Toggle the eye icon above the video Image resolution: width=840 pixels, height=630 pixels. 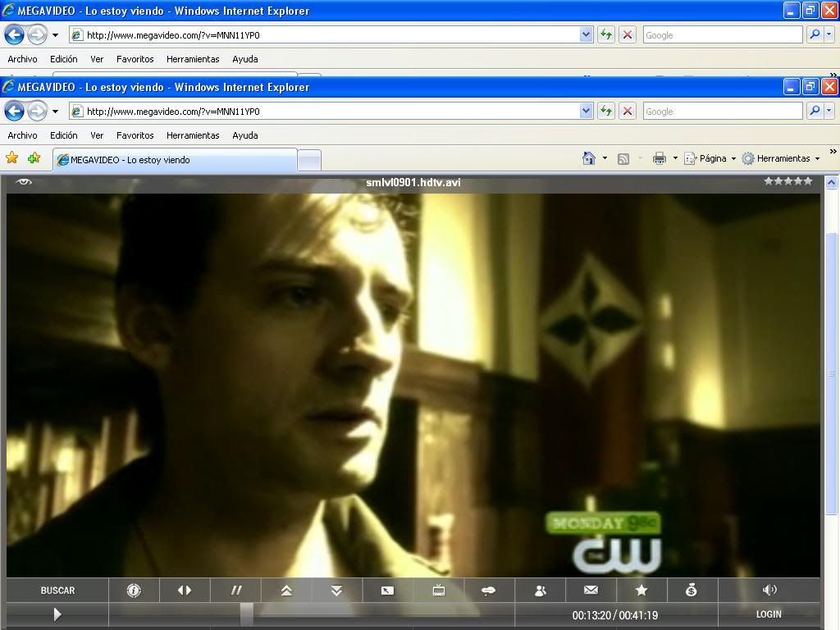25,181
